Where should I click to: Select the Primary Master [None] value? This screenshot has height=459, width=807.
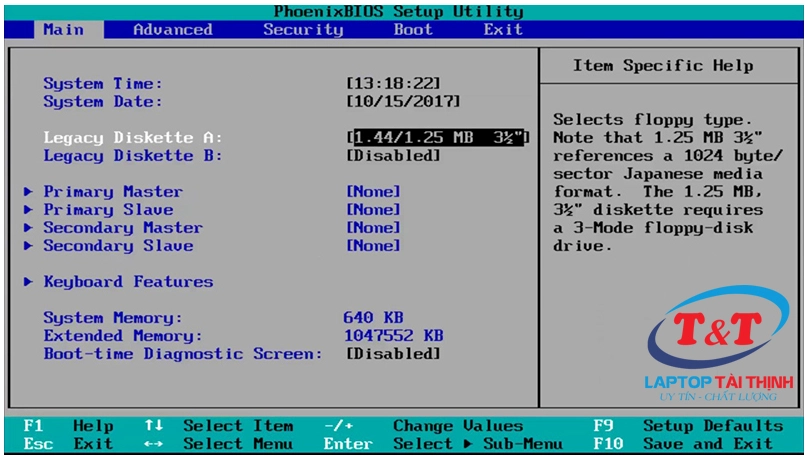(x=374, y=192)
